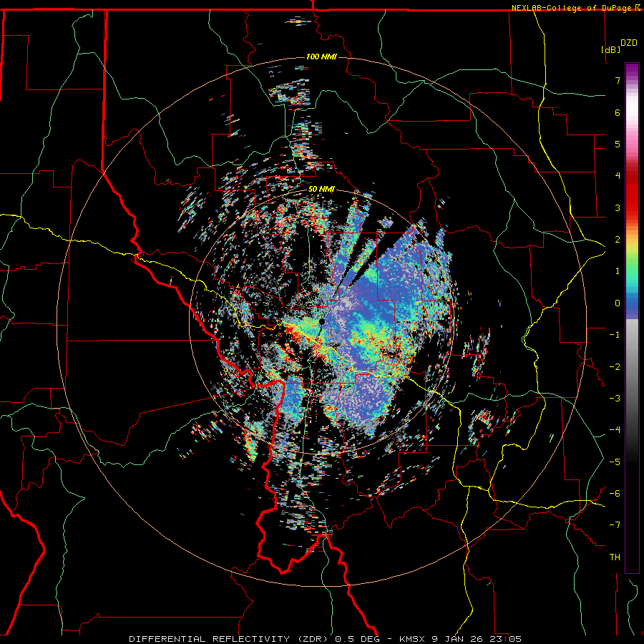Click the positive 3 scale label
The width and height of the screenshot is (644, 644).
coord(618,208)
